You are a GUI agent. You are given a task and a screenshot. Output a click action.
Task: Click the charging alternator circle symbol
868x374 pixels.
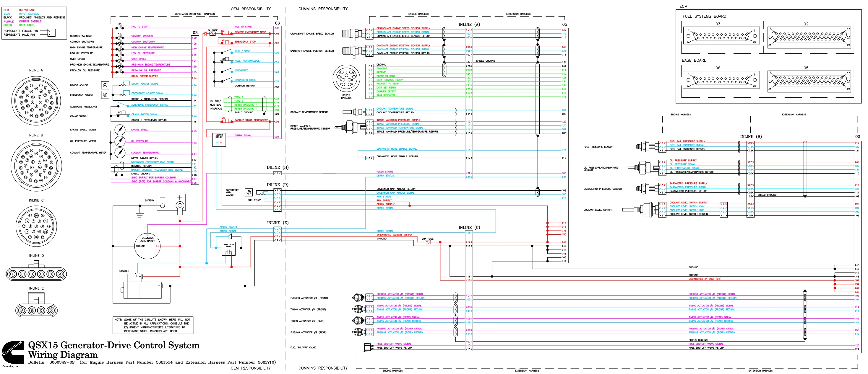tap(147, 246)
